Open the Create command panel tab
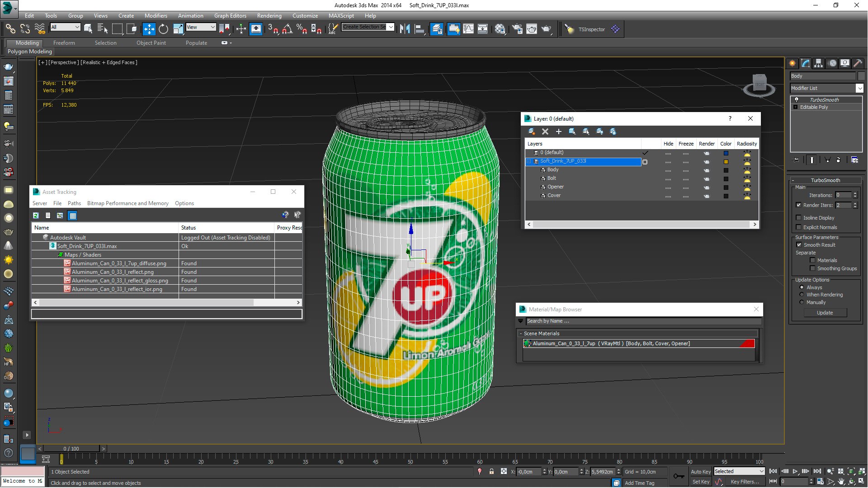 tap(793, 63)
